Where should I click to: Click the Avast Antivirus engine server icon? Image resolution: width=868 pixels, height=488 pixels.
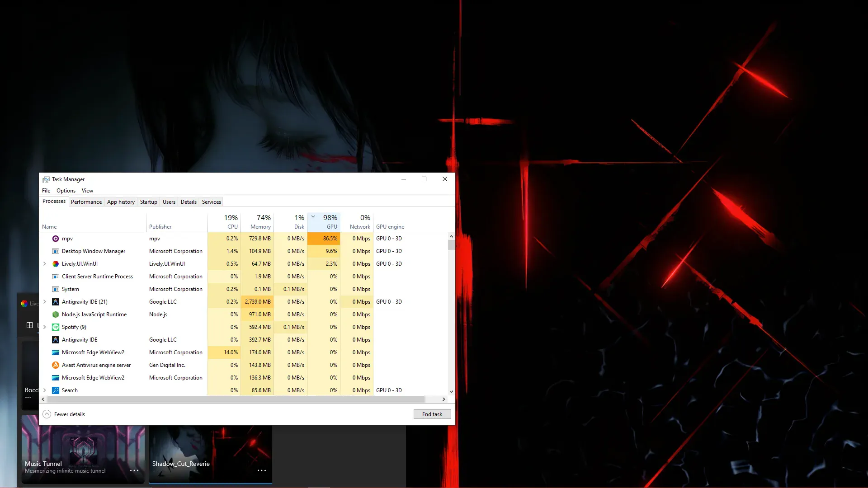[56, 365]
